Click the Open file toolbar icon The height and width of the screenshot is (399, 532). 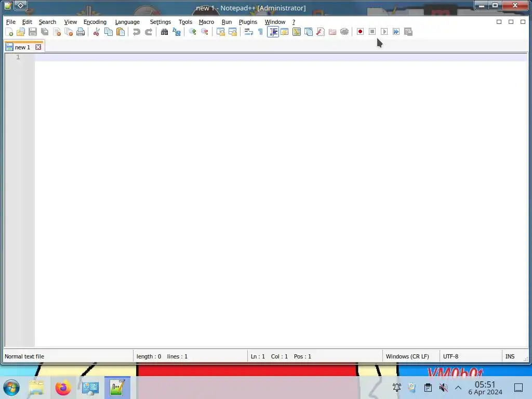[21, 32]
